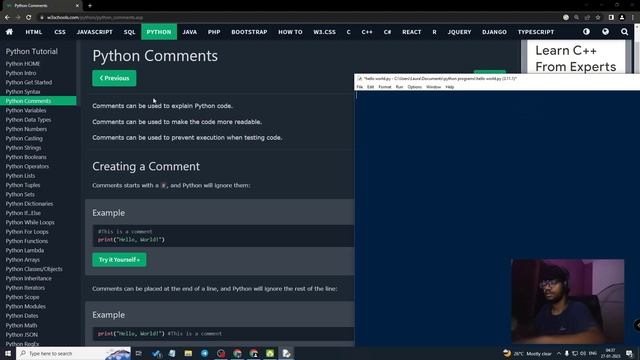640x360 pixels.
Task: Click the browser address bar URL
Action: pyautogui.click(x=95, y=18)
